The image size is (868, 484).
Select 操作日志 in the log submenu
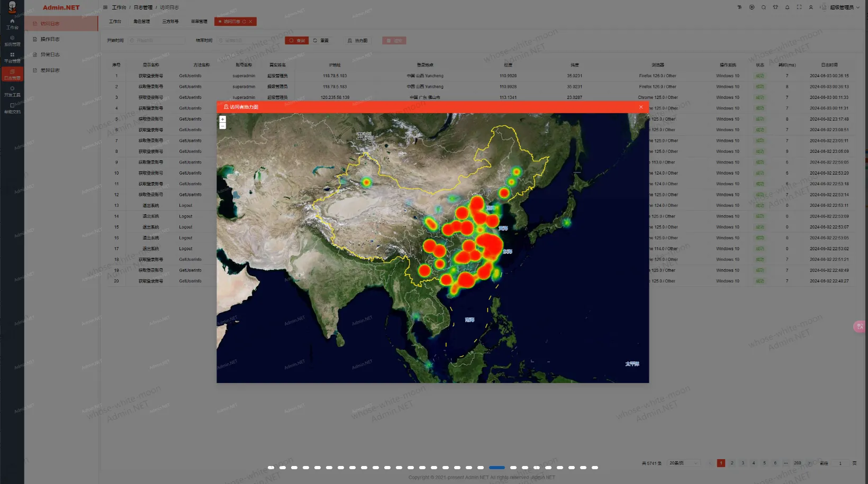61,39
